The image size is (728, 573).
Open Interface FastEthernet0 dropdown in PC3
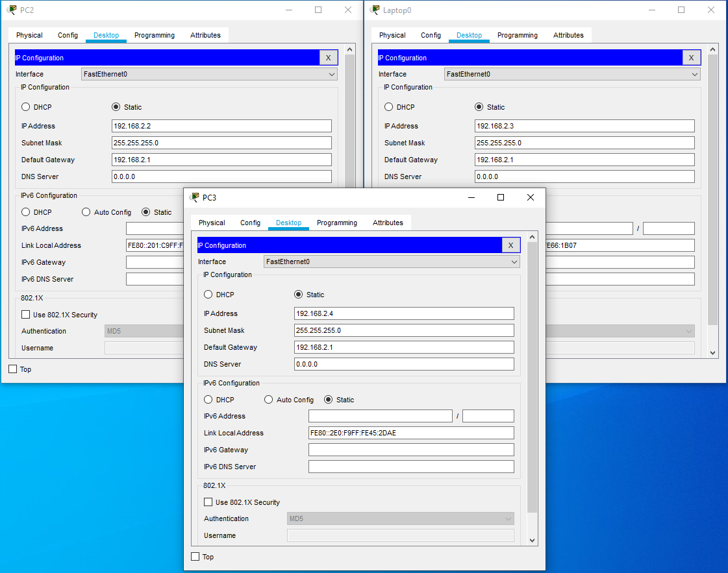tap(392, 262)
